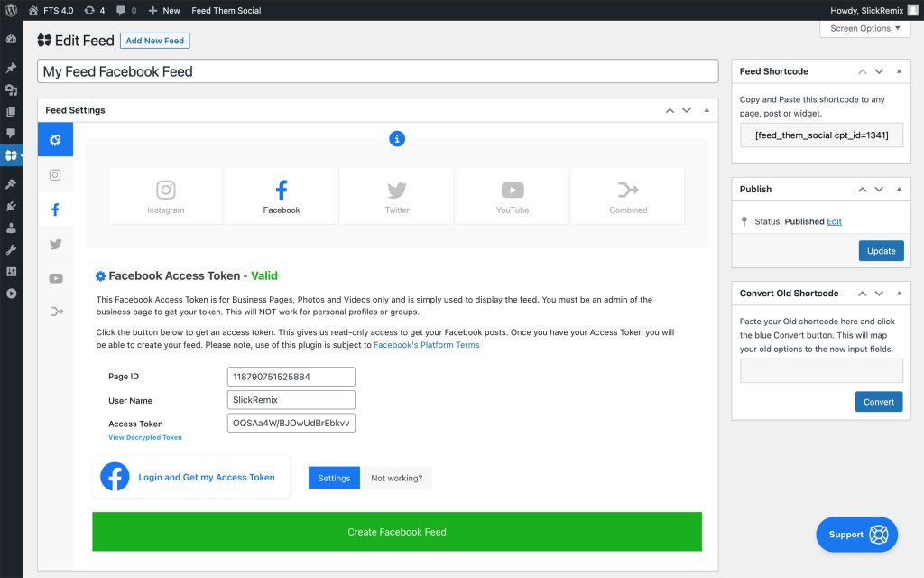Click the pin icon beside Status: Published

744,222
